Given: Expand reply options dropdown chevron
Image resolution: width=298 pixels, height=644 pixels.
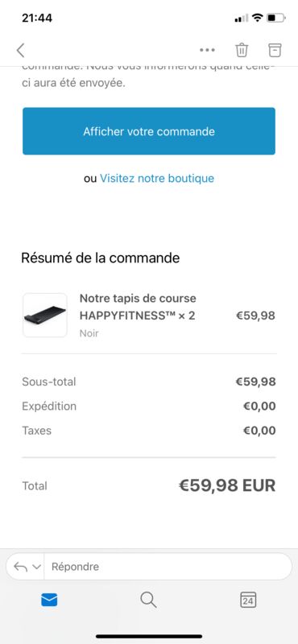Looking at the screenshot, I should click(36, 567).
